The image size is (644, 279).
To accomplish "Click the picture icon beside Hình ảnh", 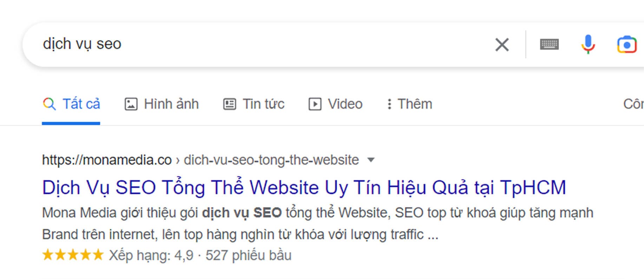I will (x=131, y=104).
